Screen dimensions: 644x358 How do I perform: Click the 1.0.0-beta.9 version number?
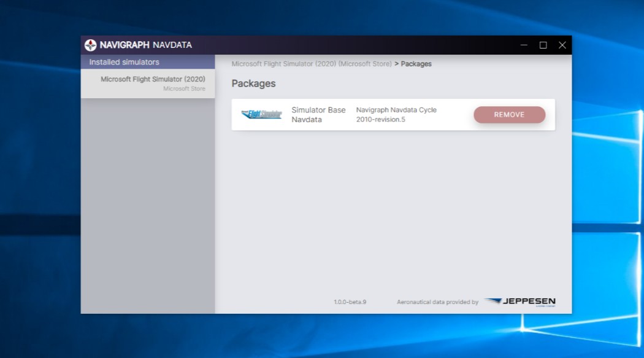(350, 302)
